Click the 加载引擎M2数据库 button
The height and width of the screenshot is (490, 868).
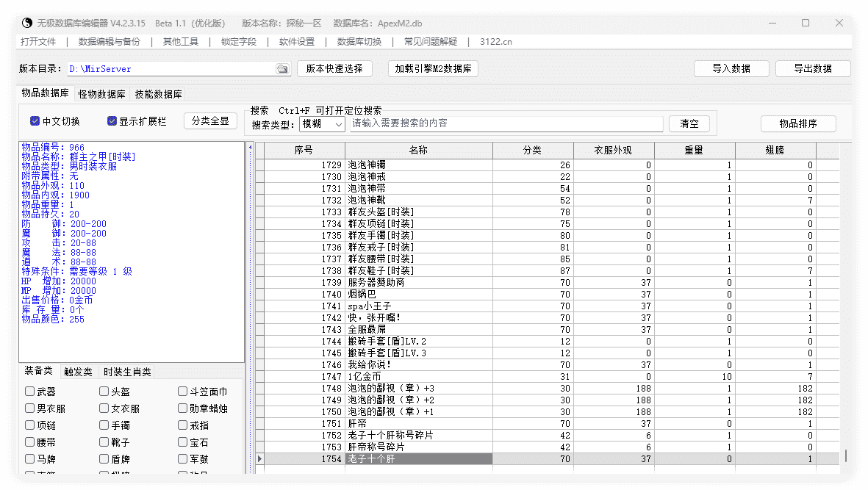(433, 68)
